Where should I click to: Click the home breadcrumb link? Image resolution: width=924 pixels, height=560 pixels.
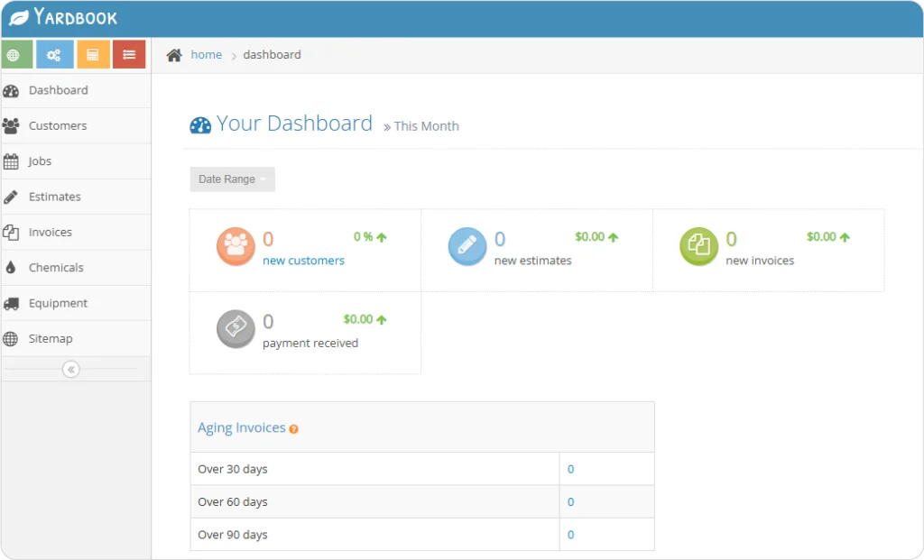pyautogui.click(x=206, y=55)
